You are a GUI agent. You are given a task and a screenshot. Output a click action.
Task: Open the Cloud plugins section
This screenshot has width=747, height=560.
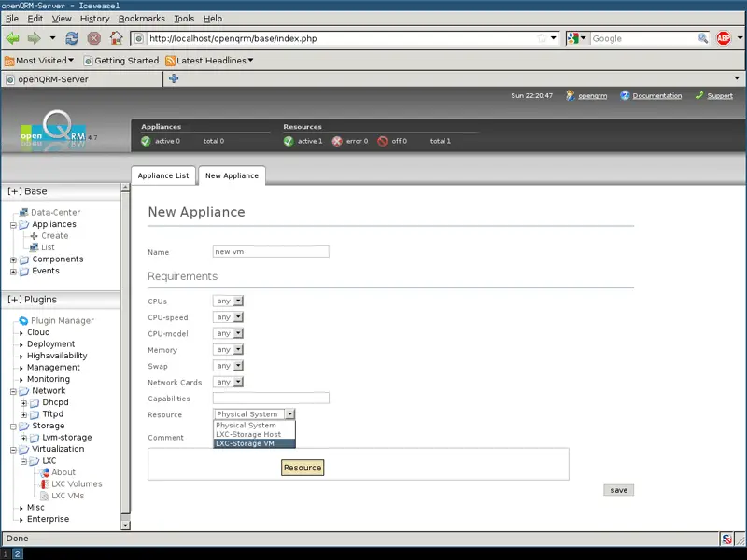click(38, 332)
